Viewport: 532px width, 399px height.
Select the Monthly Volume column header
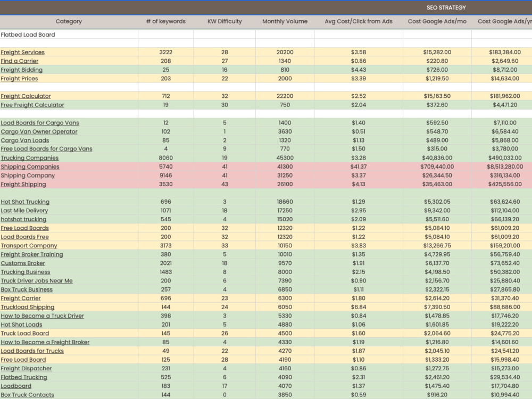(x=285, y=21)
